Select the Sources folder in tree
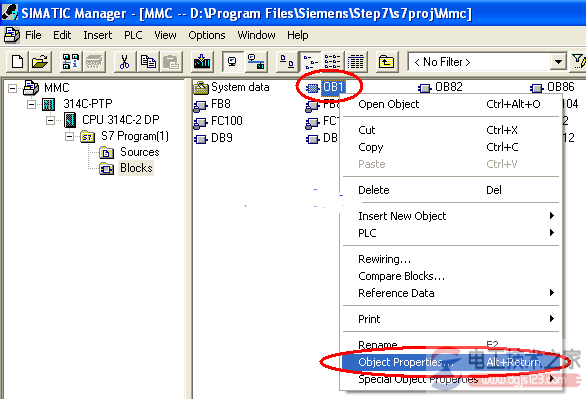 pos(139,152)
